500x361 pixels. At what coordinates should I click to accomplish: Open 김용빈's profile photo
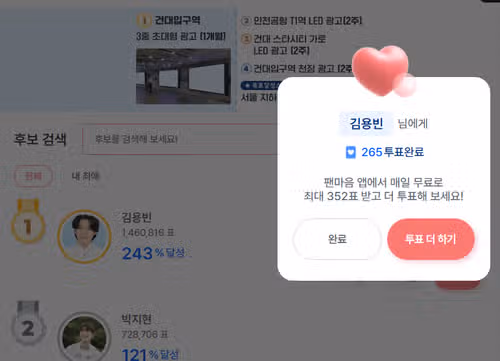pyautogui.click(x=84, y=236)
